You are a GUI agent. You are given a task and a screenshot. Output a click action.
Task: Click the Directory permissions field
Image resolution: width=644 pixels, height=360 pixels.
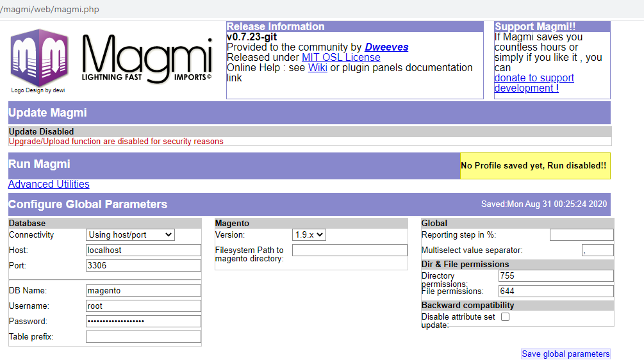point(556,276)
